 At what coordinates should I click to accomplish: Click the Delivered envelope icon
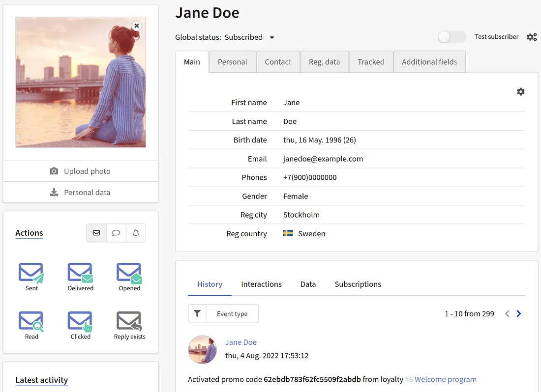(80, 273)
